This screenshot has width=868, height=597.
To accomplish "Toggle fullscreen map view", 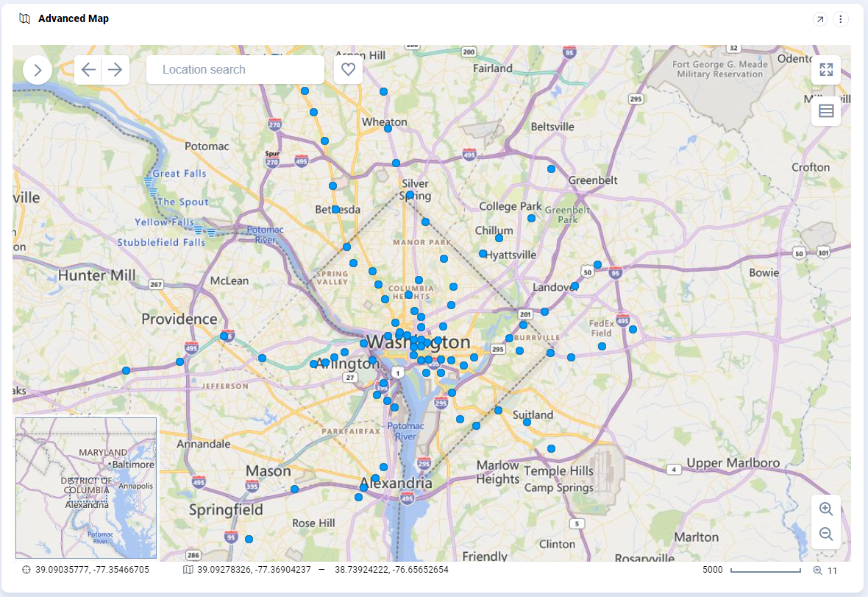I will (x=826, y=70).
